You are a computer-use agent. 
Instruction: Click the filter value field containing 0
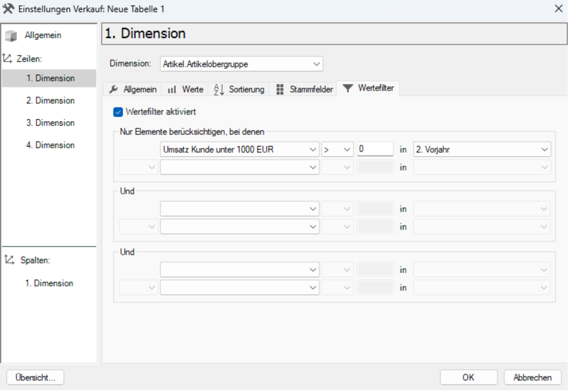point(375,149)
